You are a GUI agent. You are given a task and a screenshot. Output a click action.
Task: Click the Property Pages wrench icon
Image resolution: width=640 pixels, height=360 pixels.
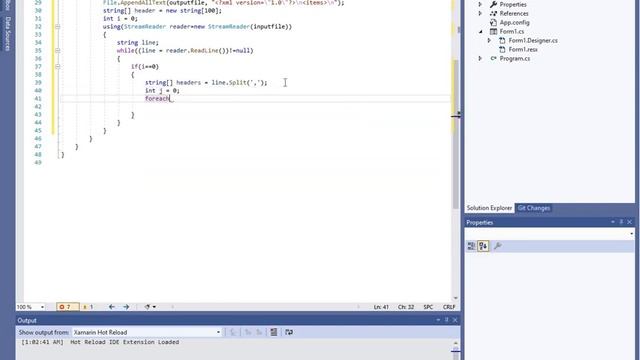[x=498, y=246]
